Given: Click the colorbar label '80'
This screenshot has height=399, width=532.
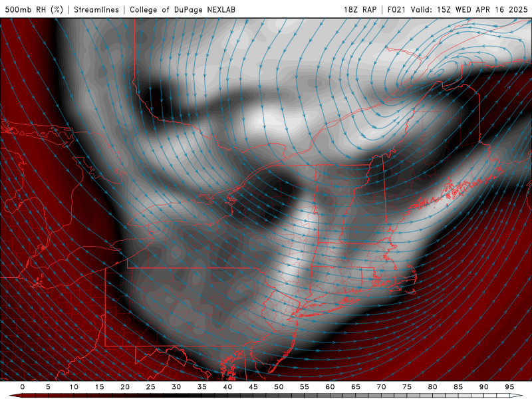Looking at the screenshot, I should [x=433, y=387].
